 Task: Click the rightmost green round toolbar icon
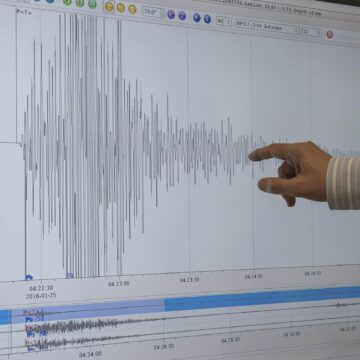[92, 4]
